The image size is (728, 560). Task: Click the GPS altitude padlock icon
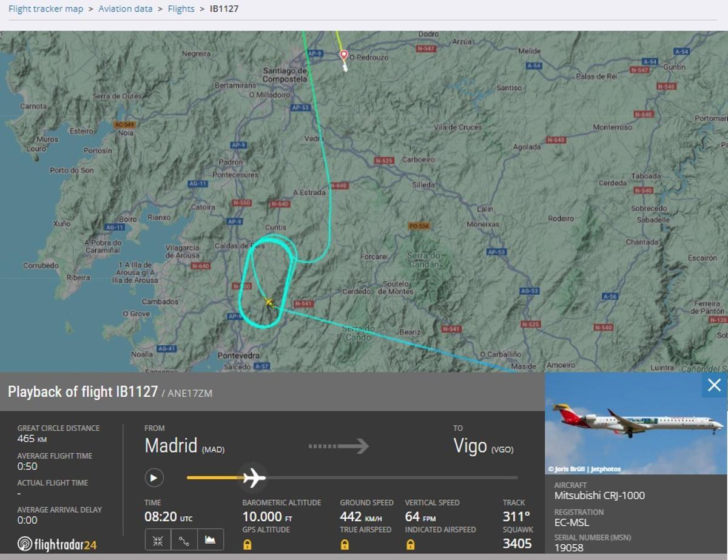(x=247, y=544)
